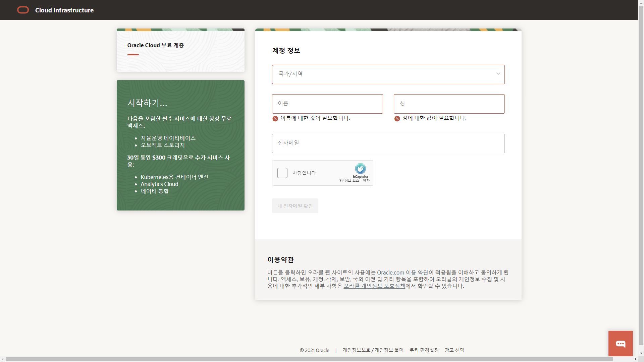The height and width of the screenshot is (362, 644).
Task: Click first name error icon
Action: point(275,119)
